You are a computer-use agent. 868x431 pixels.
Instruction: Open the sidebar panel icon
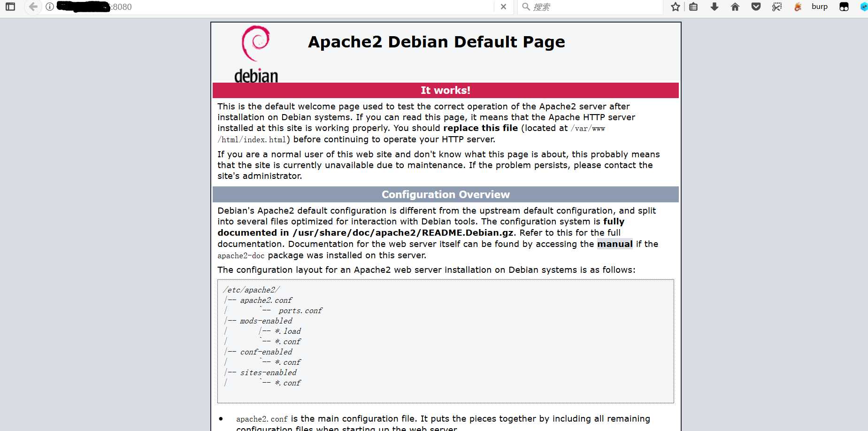[10, 7]
